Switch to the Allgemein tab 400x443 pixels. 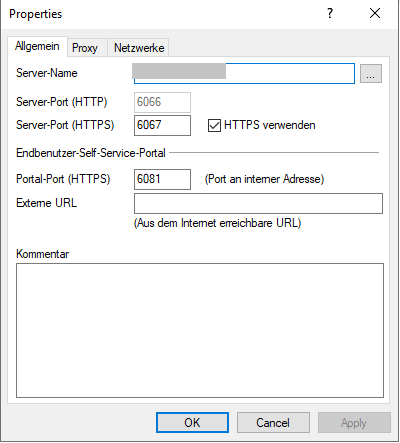point(37,46)
